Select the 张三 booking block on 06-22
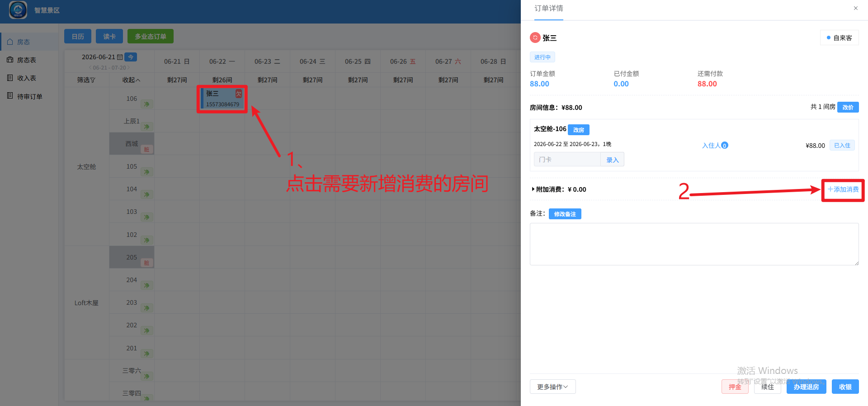868x406 pixels. point(222,99)
